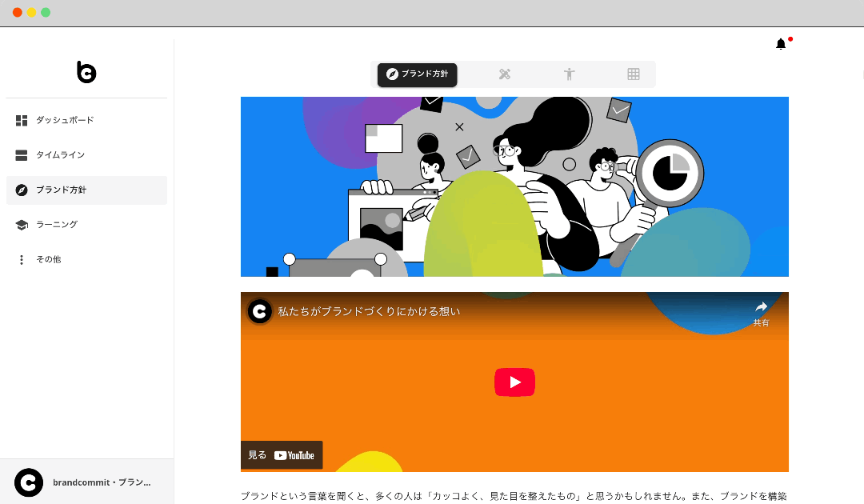This screenshot has width=864, height=504.
Task: Select the タイムライン icon in sidebar
Action: [x=22, y=155]
